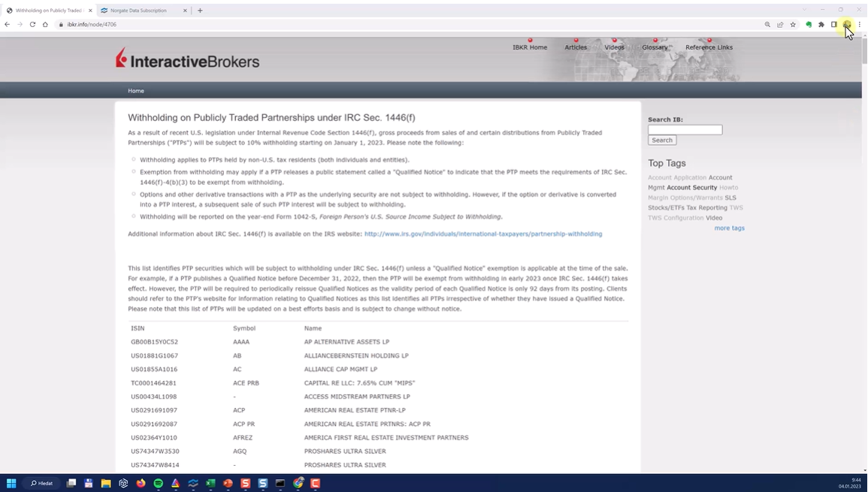Go back to the previous page
868x492 pixels.
[8, 24]
